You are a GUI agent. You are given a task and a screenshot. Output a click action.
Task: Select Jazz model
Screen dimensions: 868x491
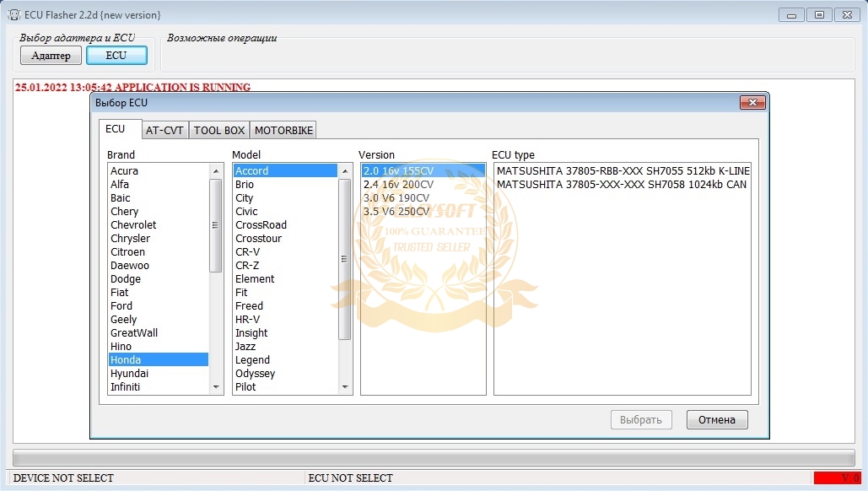click(x=285, y=347)
